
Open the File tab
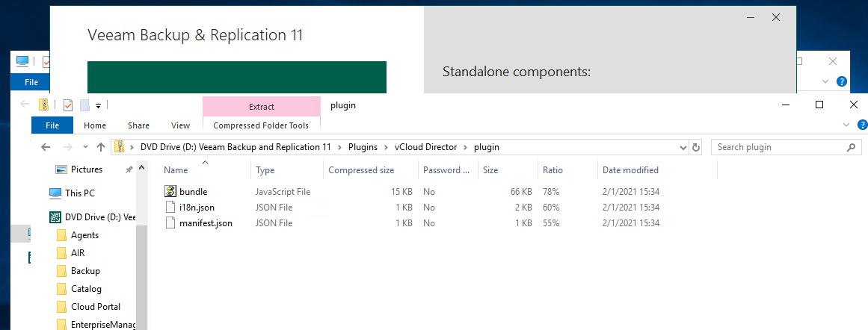click(52, 125)
